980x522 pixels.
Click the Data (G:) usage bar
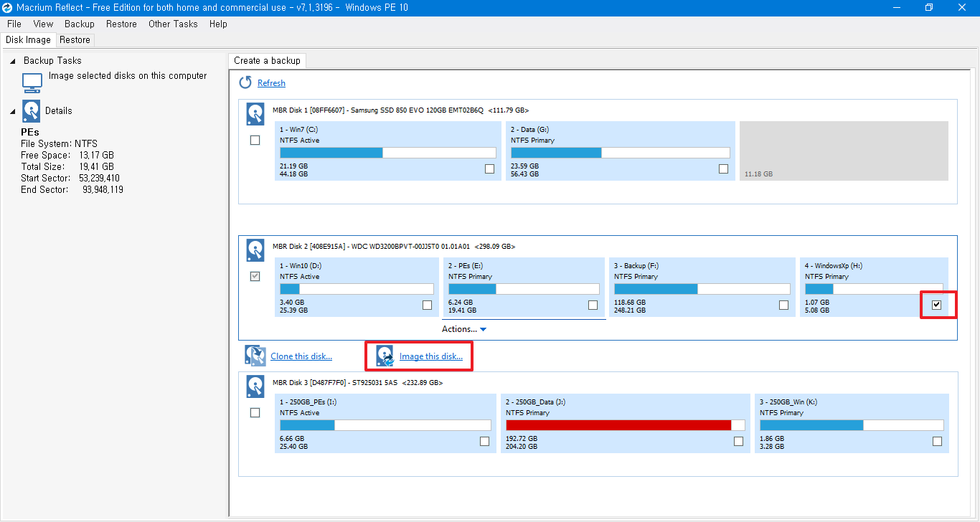coord(621,153)
